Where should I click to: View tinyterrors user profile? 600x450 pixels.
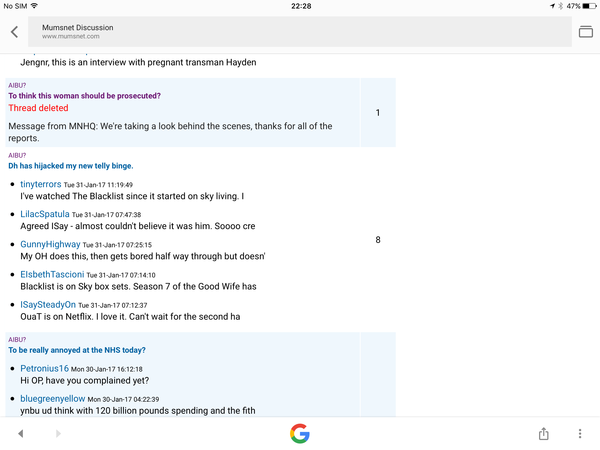(41, 184)
